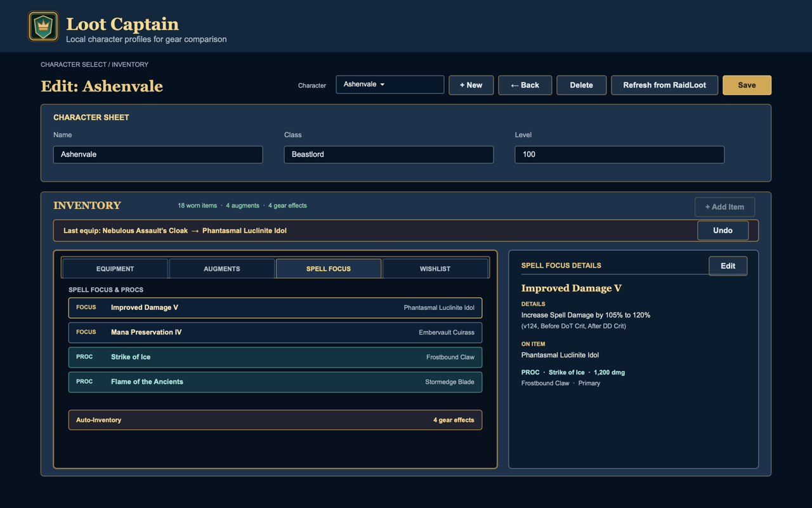This screenshot has height=508, width=812.
Task: Undo the last equip change
Action: [723, 231]
